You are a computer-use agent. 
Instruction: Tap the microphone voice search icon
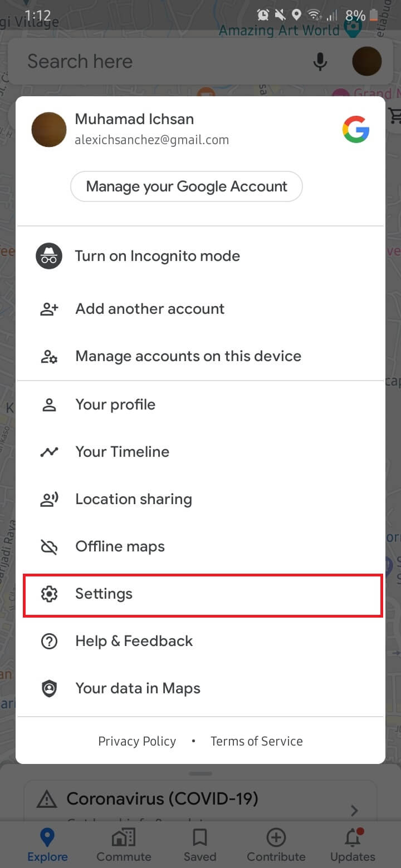coord(320,62)
